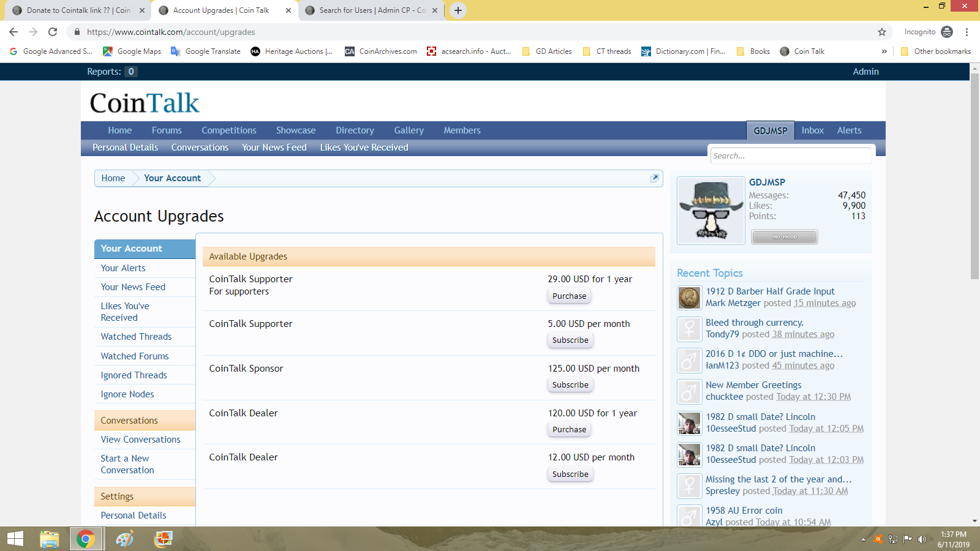
Task: Click the Incognito profile icon
Action: click(x=947, y=32)
